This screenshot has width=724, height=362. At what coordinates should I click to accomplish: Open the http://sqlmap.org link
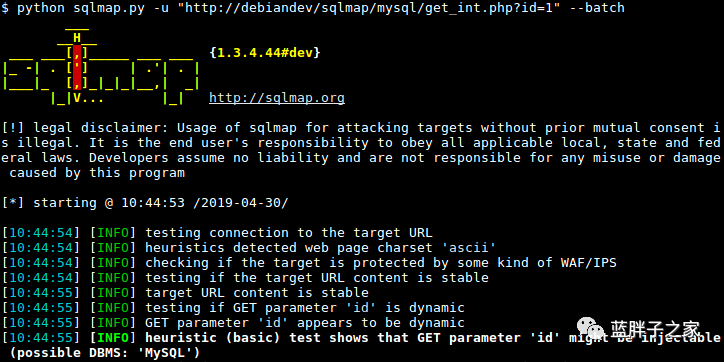click(x=277, y=98)
